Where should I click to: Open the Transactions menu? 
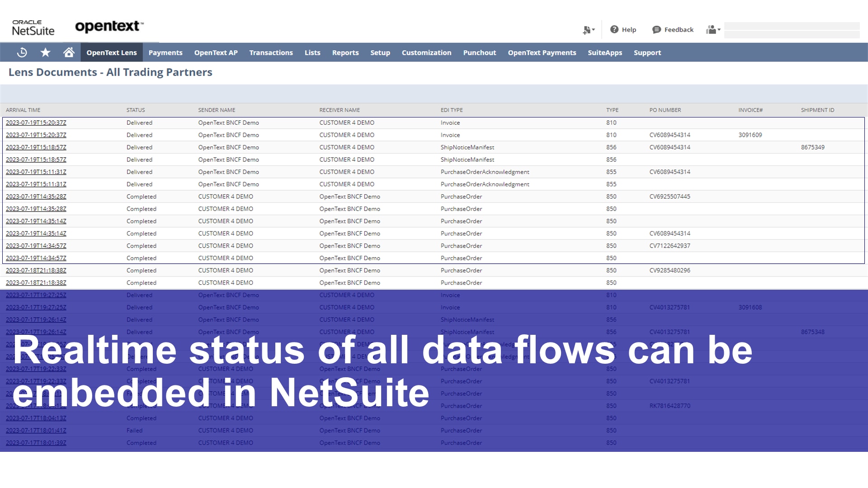(271, 52)
